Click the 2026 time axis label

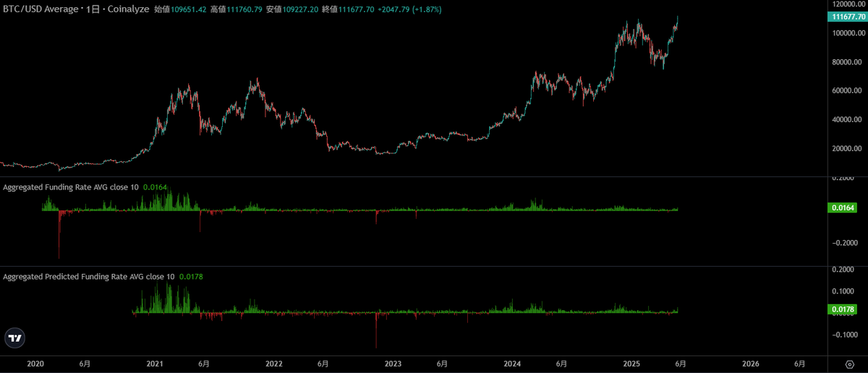tap(751, 364)
